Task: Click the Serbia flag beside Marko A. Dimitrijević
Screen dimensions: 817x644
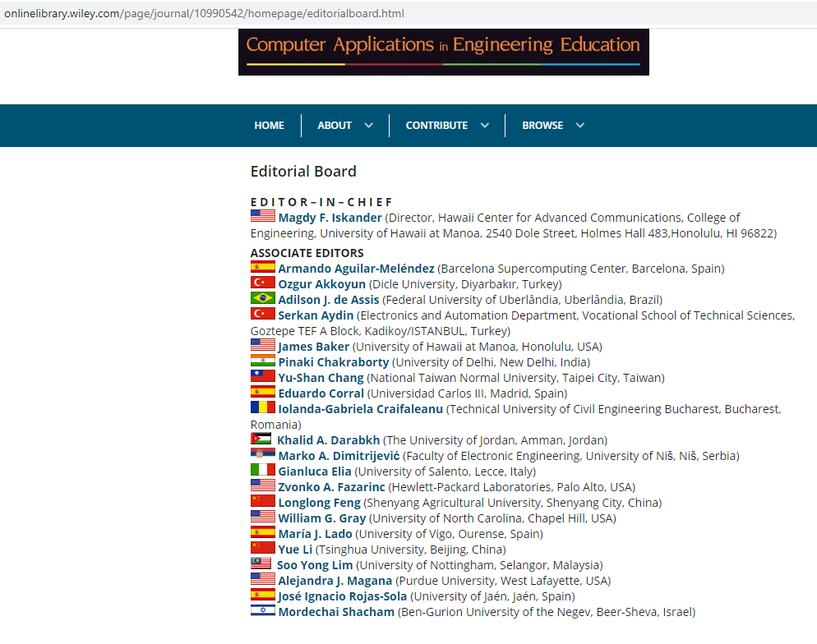Action: pos(263,455)
